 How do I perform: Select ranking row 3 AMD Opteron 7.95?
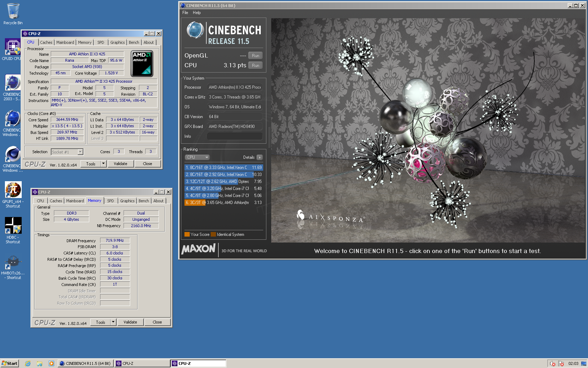(x=223, y=182)
